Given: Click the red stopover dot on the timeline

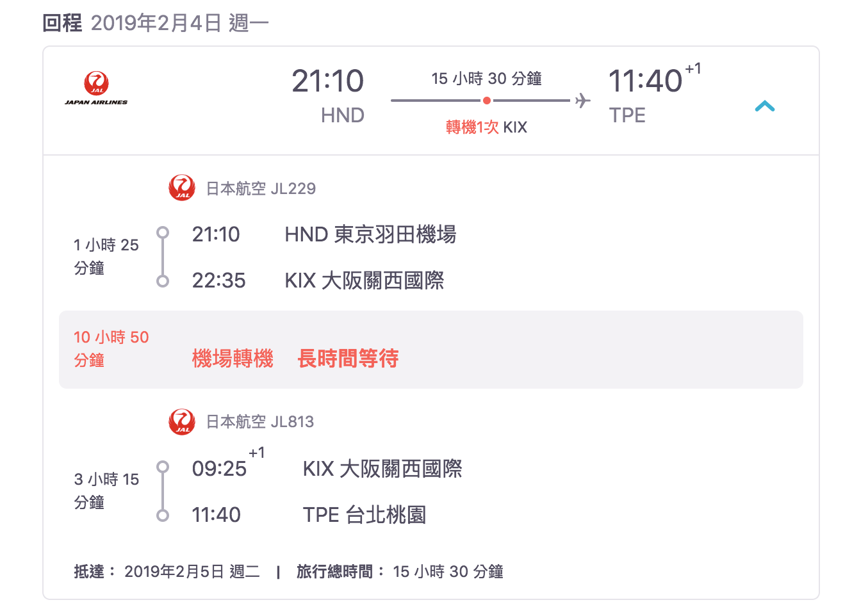Looking at the screenshot, I should pos(487,100).
